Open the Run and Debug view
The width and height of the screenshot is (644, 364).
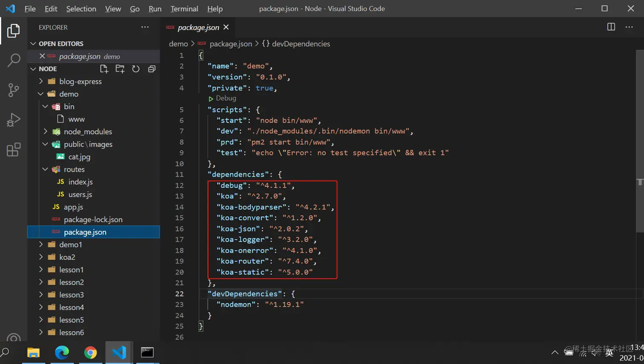[14, 120]
